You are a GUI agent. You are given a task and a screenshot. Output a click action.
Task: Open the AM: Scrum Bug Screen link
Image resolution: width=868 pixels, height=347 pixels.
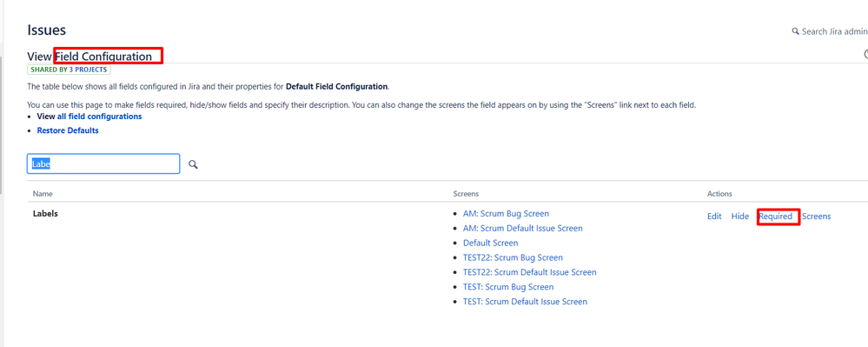point(506,213)
